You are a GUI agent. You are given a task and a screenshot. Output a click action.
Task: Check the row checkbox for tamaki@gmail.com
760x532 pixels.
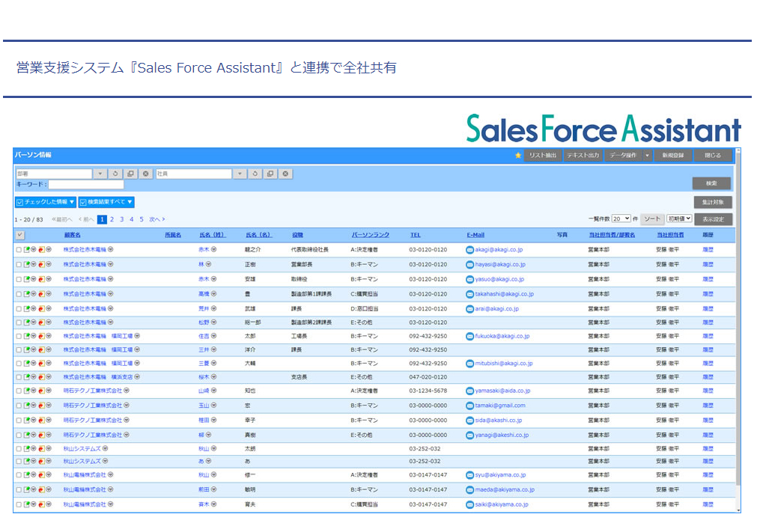coord(19,406)
